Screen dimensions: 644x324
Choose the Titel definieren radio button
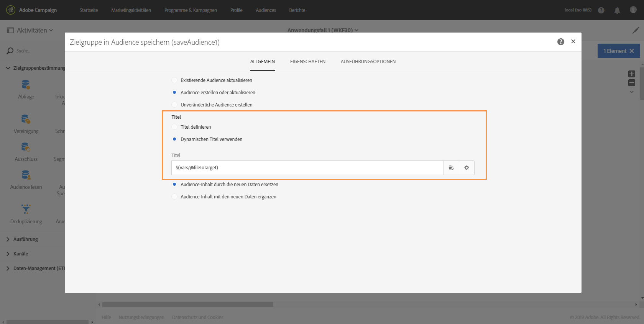[174, 127]
